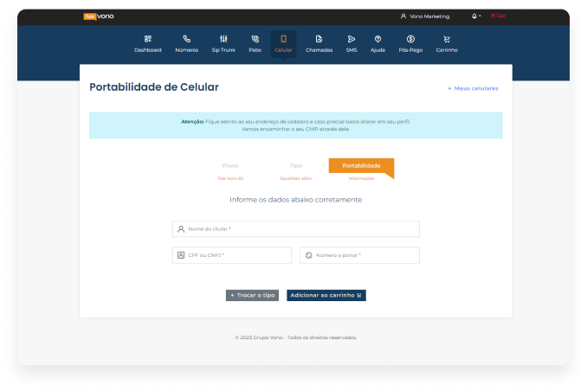Open Pós-Pago billing icon
587x392 pixels.
pyautogui.click(x=410, y=39)
